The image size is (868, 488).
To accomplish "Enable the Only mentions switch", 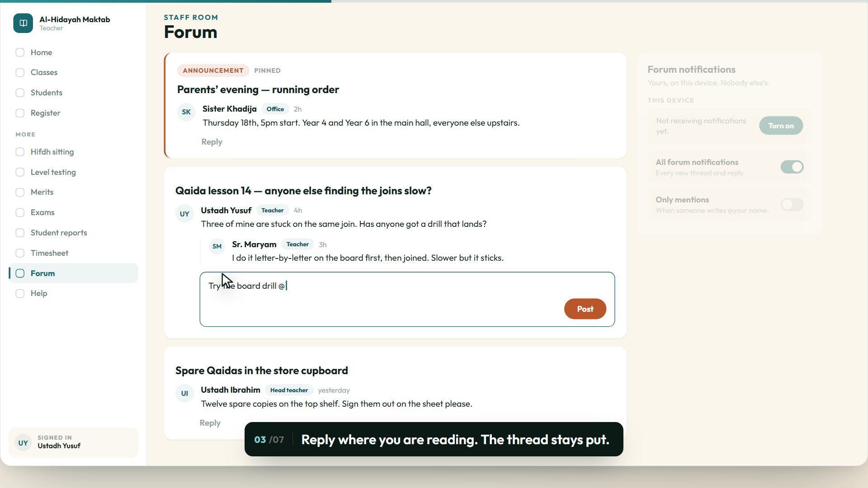I will pos(792,204).
